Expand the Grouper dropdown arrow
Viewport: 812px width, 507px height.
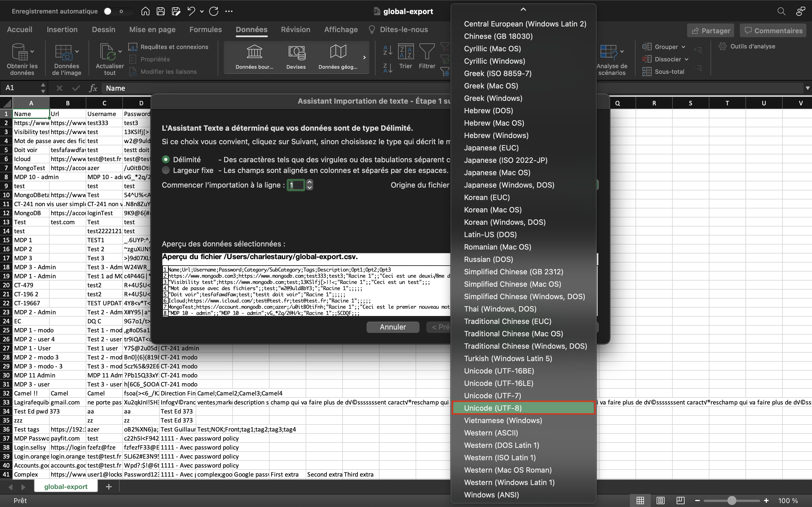(x=683, y=47)
